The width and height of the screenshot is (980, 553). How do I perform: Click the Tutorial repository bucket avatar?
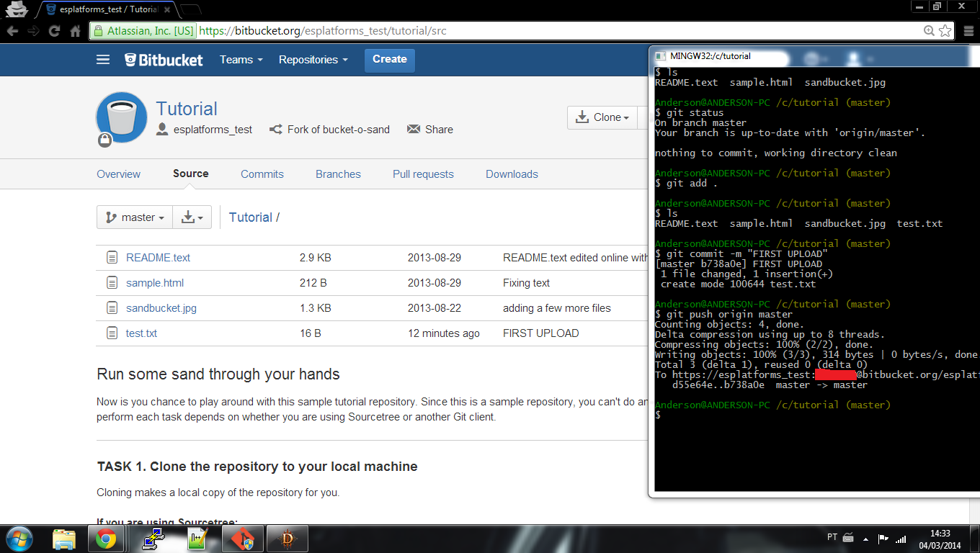pyautogui.click(x=122, y=117)
